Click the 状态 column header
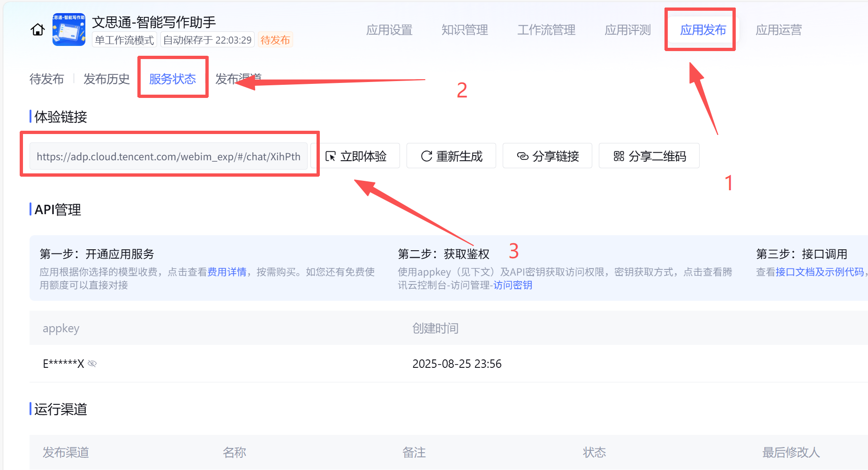 pos(594,452)
